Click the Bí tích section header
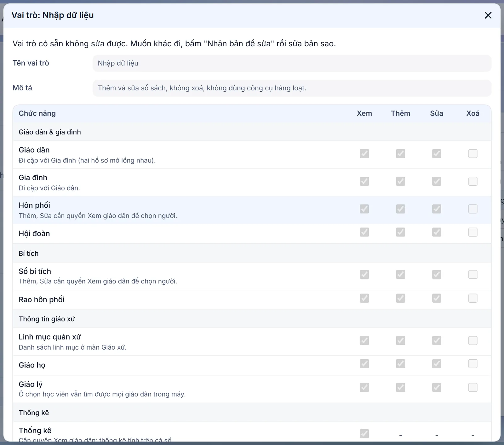 point(252,253)
